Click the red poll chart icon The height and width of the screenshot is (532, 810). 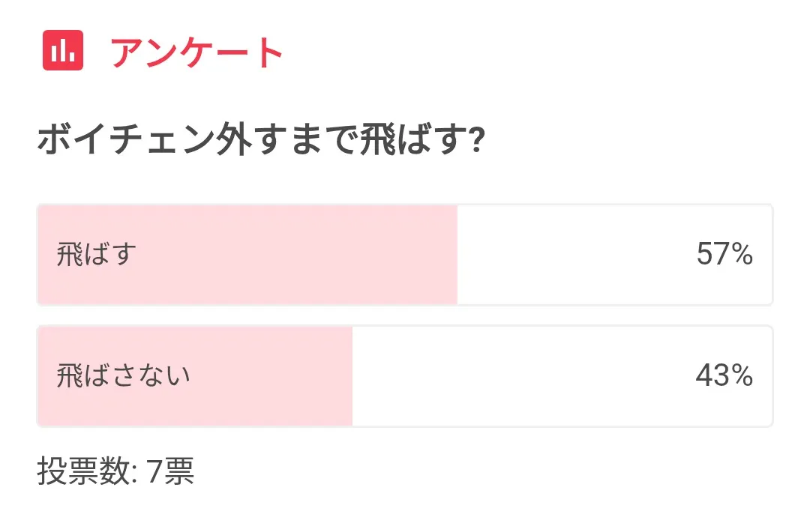[x=63, y=51]
